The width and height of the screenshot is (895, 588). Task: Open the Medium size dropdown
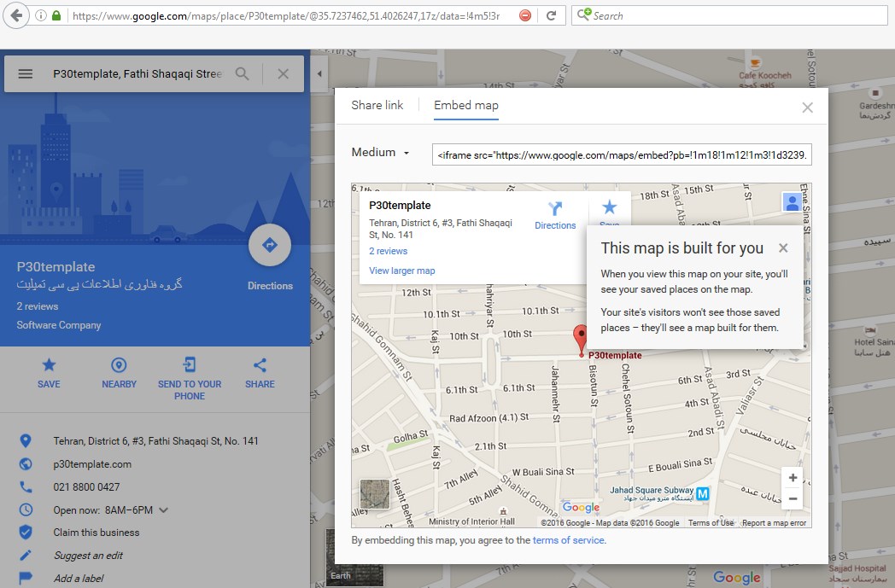click(x=380, y=152)
